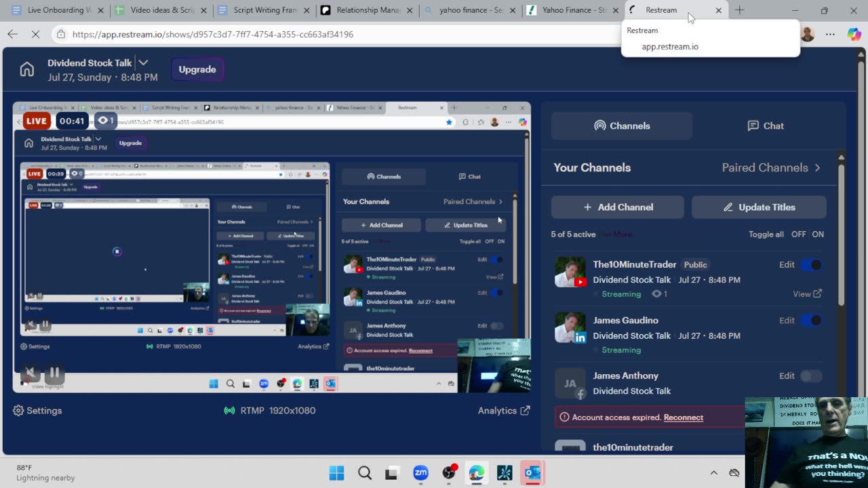Click the Add Channel button
The height and width of the screenshot is (488, 868).
coord(617,207)
